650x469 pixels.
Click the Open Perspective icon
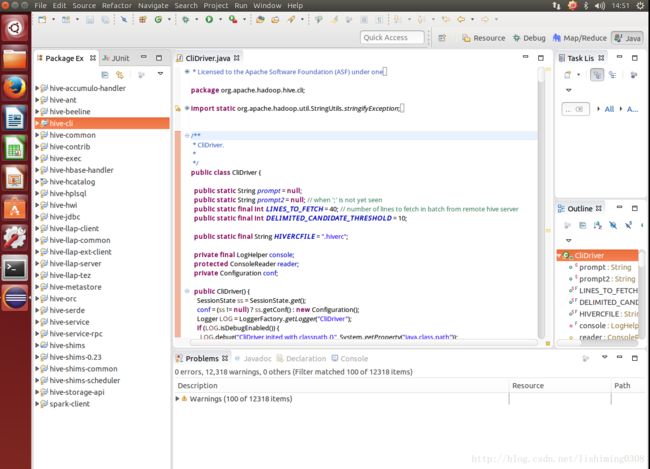point(442,38)
